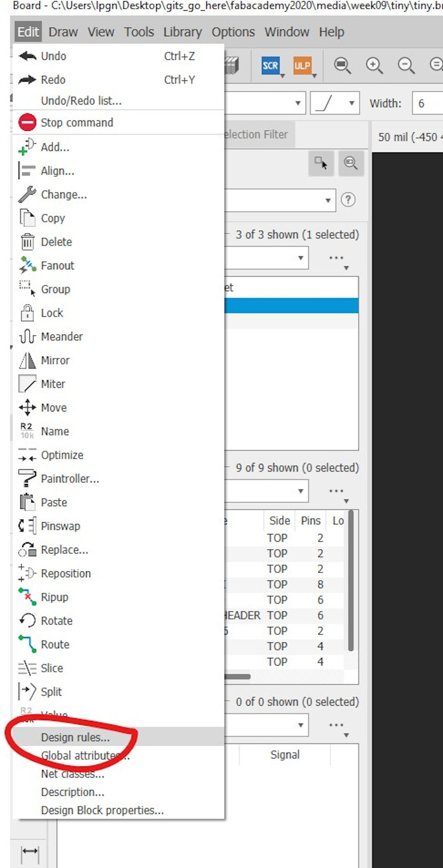The height and width of the screenshot is (868, 443).
Task: Open the Window menu
Action: coord(287,32)
